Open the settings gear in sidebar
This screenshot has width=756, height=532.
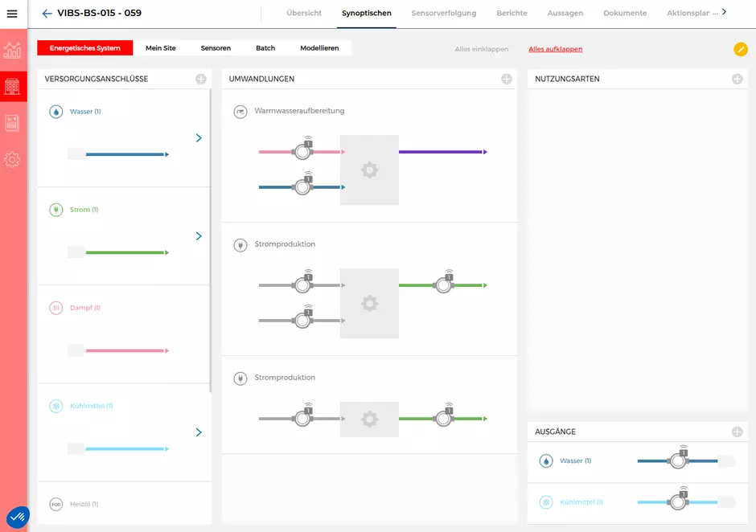coord(13,160)
